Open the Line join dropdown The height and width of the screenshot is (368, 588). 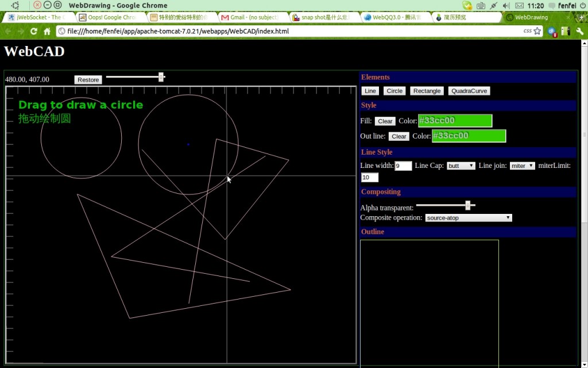pos(521,166)
